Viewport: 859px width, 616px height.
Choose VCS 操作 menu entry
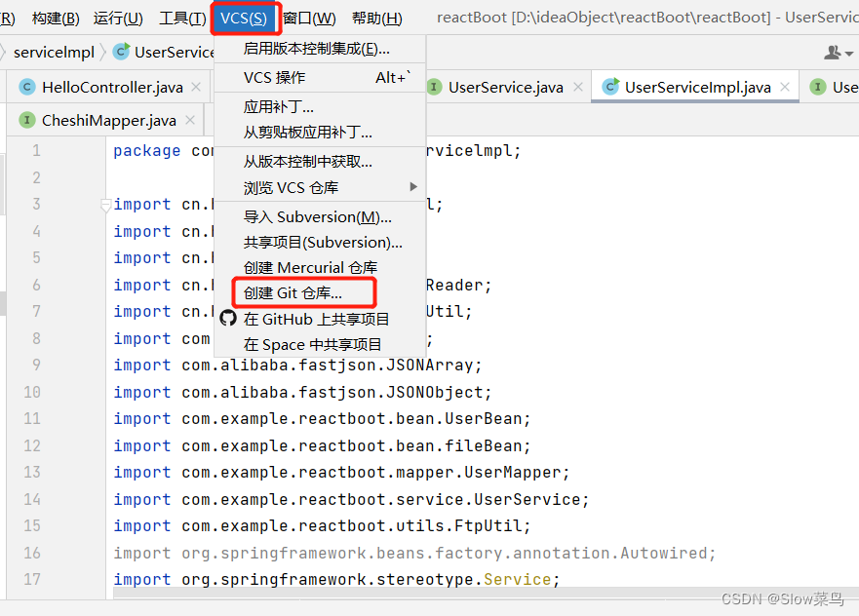pyautogui.click(x=320, y=78)
